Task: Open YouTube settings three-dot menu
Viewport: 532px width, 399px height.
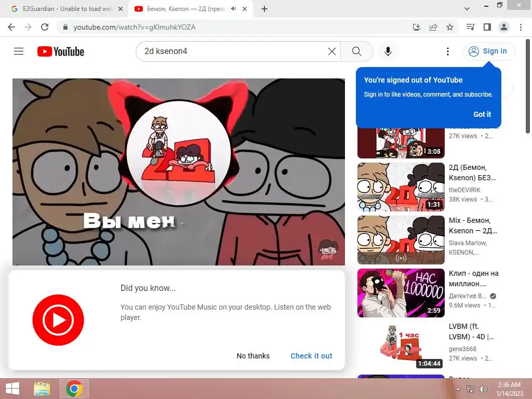Action: [448, 51]
